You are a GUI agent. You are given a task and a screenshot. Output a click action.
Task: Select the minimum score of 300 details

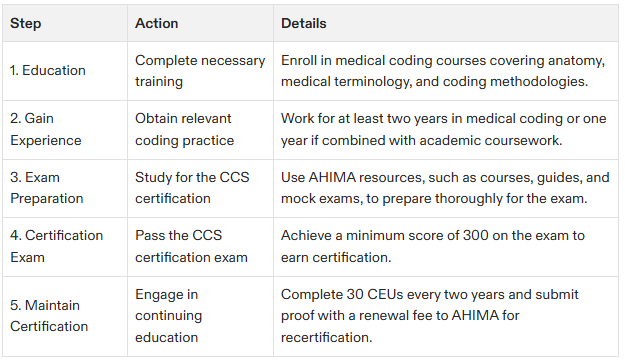pos(446,247)
